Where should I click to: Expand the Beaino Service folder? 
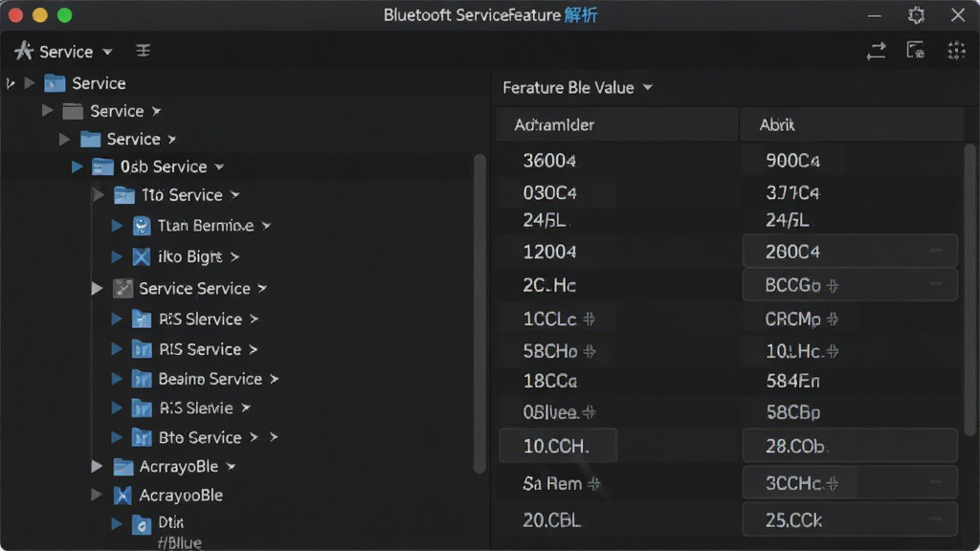[116, 379]
